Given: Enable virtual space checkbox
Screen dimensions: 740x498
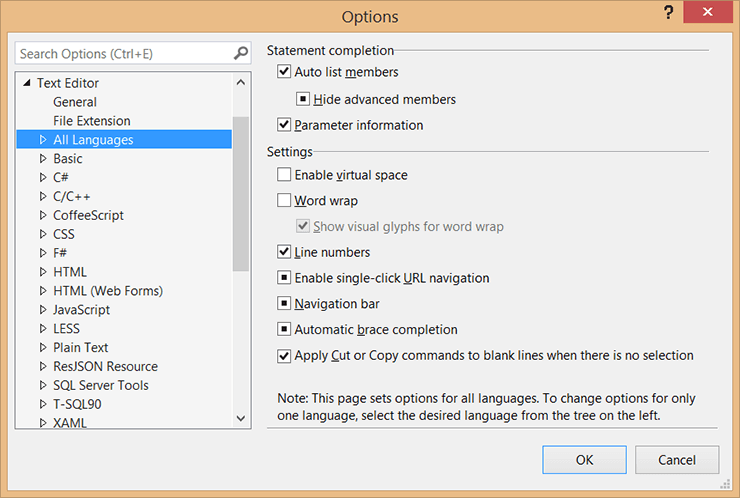Looking at the screenshot, I should (x=284, y=175).
